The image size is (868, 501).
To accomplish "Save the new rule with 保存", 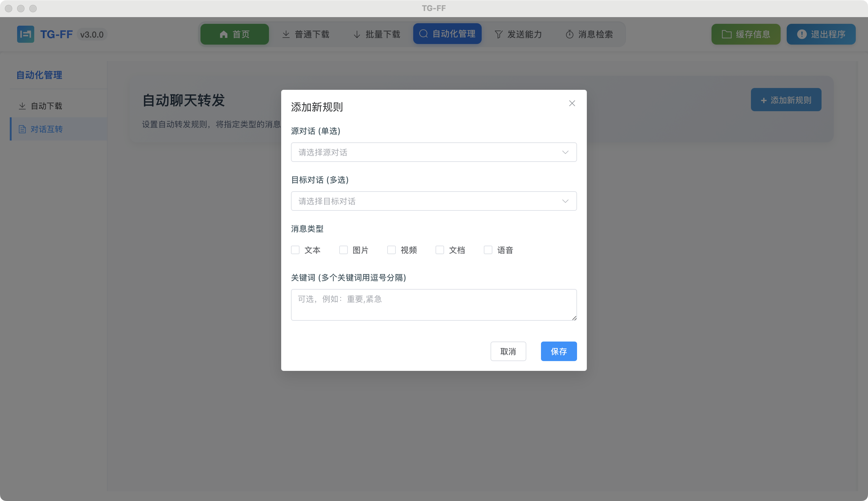I will (558, 351).
